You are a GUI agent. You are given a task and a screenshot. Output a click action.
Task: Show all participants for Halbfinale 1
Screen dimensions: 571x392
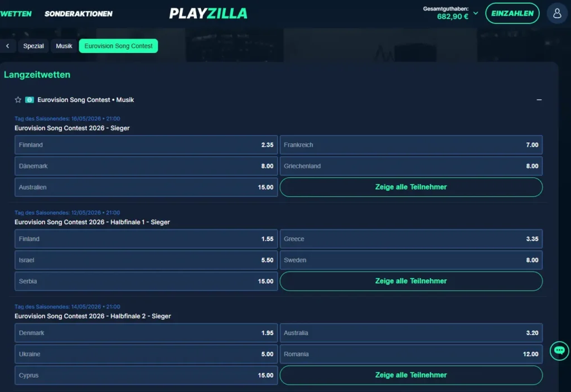coord(411,281)
